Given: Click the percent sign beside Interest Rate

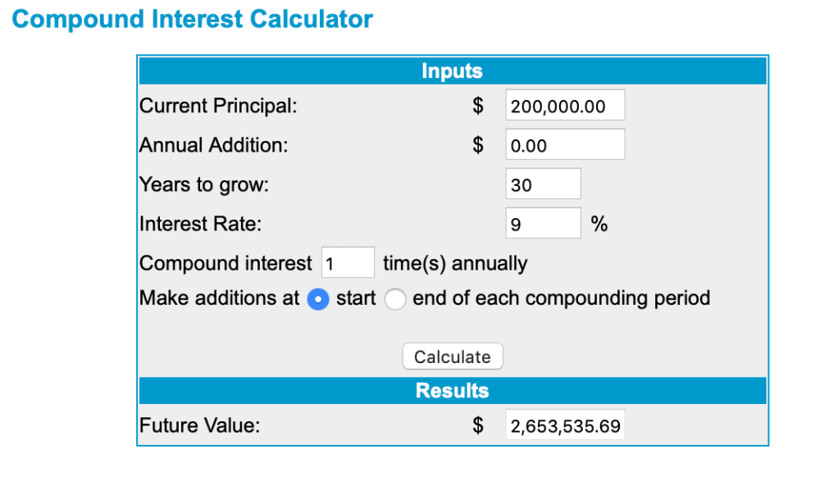Looking at the screenshot, I should click(x=599, y=224).
